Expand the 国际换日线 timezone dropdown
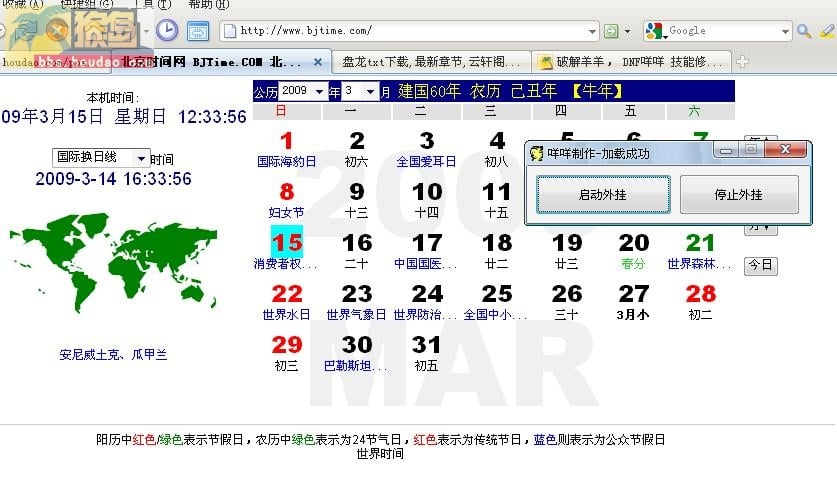Screen dimensions: 837x501 [x=141, y=158]
